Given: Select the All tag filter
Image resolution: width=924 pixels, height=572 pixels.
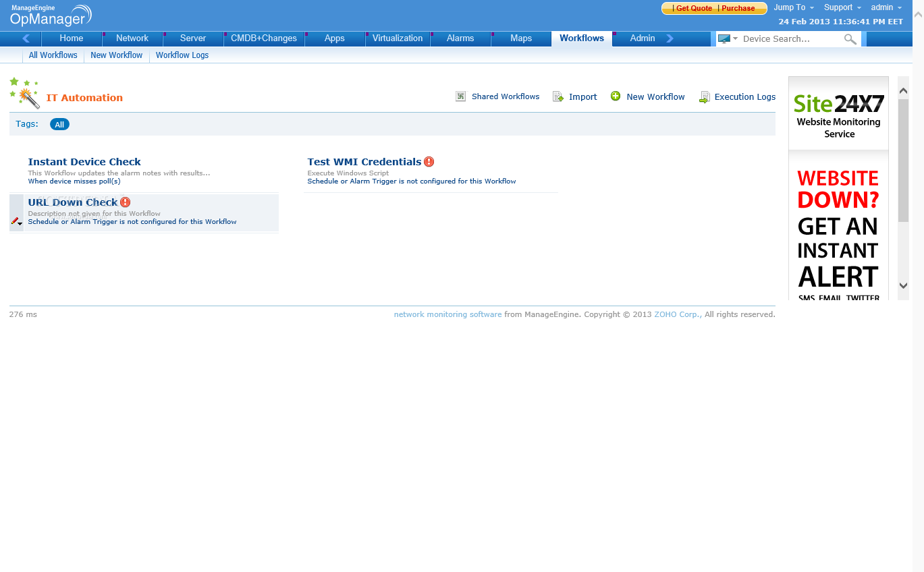Looking at the screenshot, I should (x=59, y=124).
